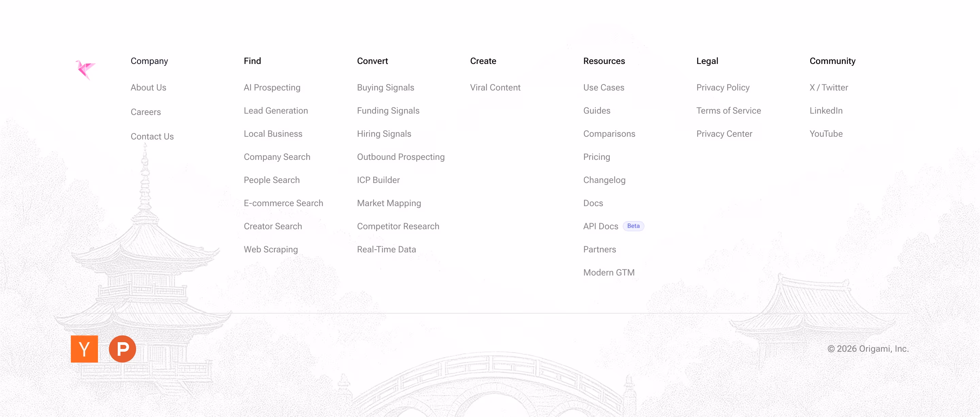Open Hiring Signals link
980x417 pixels.
tap(384, 134)
